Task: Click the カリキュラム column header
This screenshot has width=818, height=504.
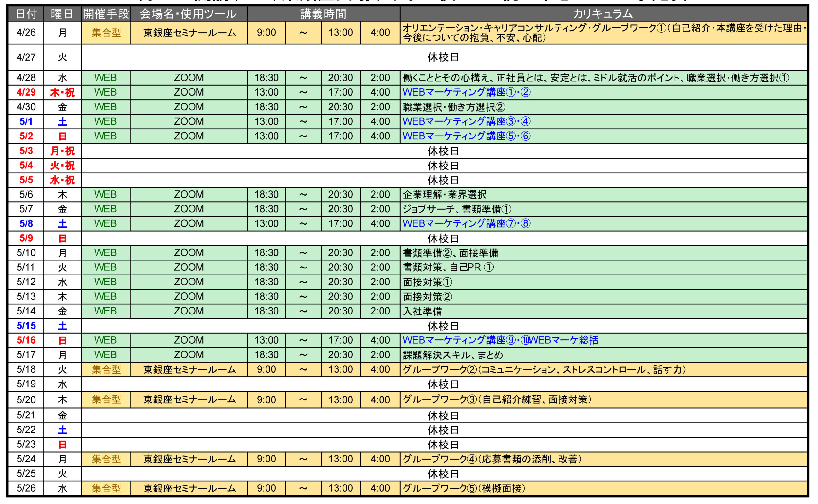Action: click(x=603, y=14)
